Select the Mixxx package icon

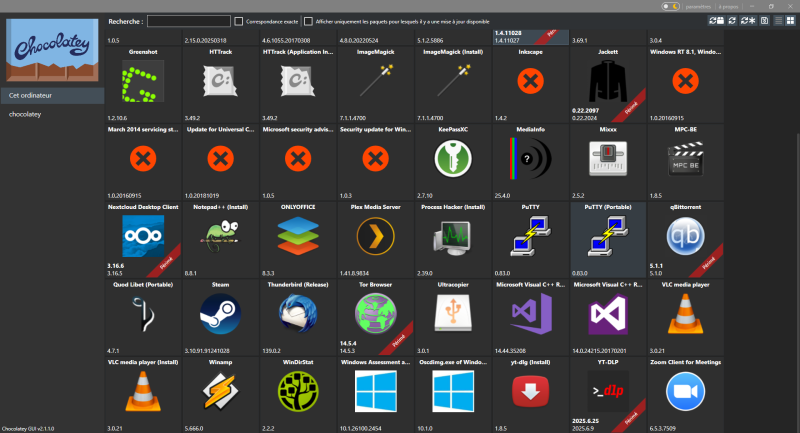(x=608, y=159)
